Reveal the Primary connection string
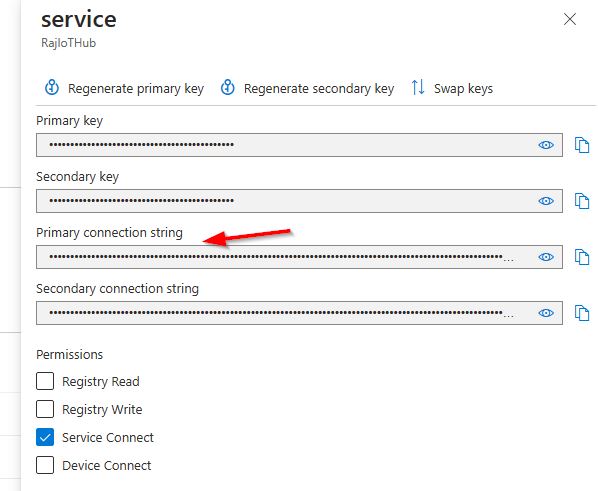 (x=546, y=257)
